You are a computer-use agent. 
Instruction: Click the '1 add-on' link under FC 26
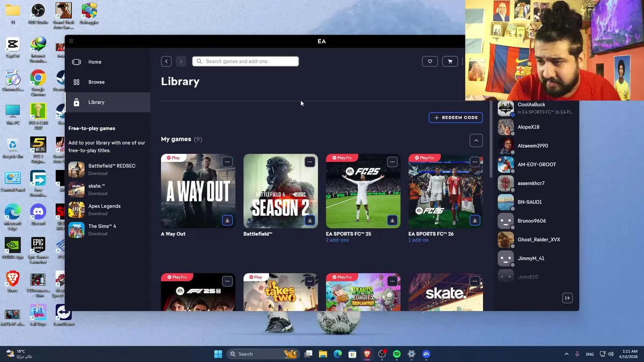pos(419,240)
